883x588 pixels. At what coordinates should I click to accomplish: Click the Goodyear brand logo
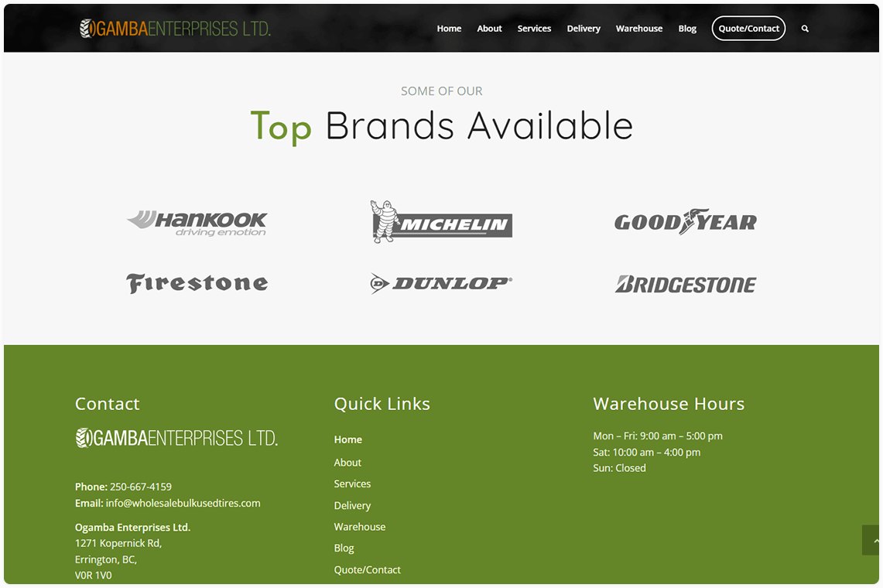pos(686,222)
